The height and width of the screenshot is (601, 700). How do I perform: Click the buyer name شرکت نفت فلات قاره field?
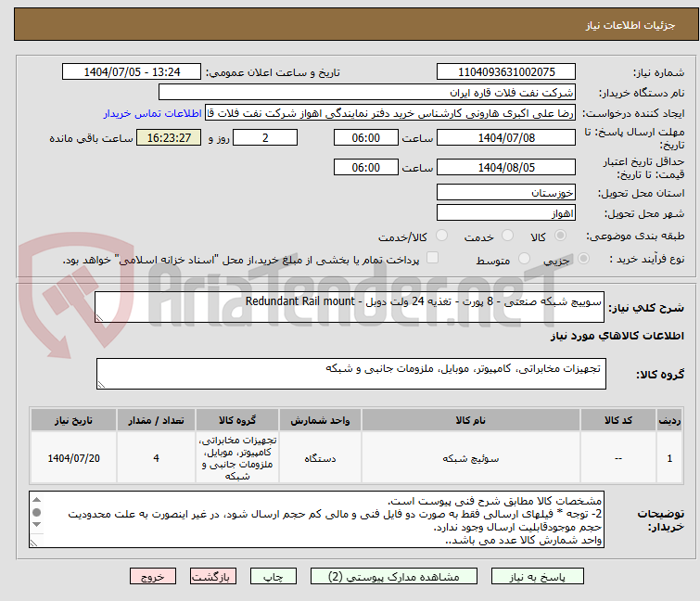(x=366, y=93)
